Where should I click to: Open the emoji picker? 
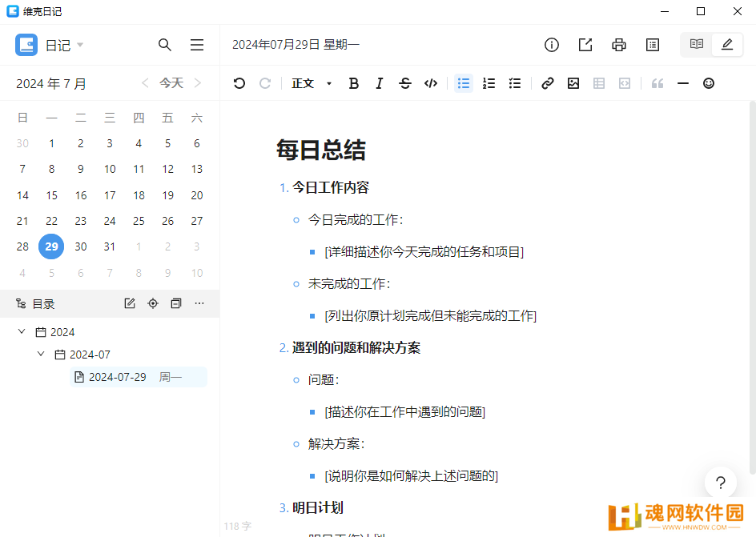coord(708,83)
